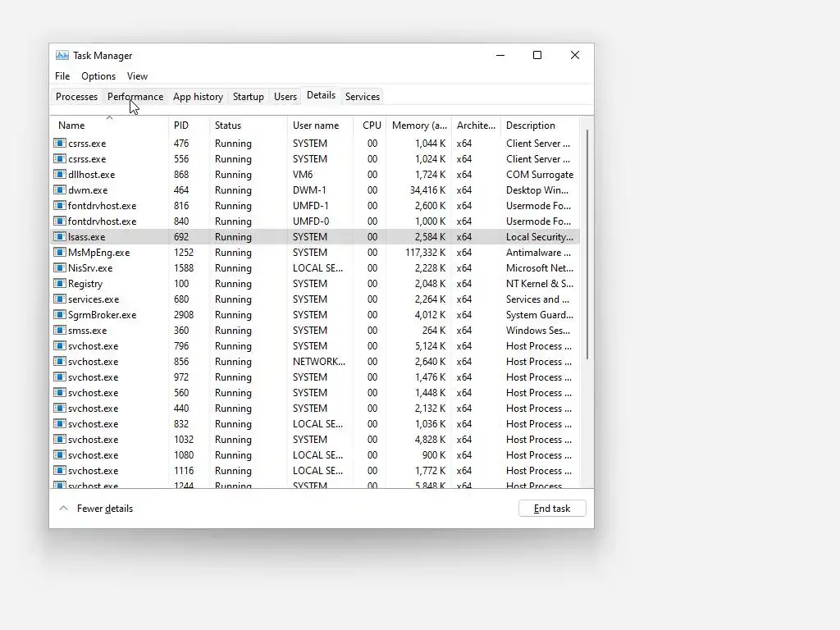
Task: Click the SgrmBroker.exe process icon
Action: tap(59, 314)
